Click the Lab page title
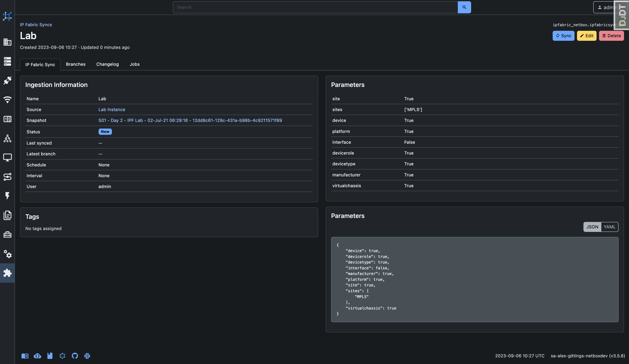 (x=28, y=36)
